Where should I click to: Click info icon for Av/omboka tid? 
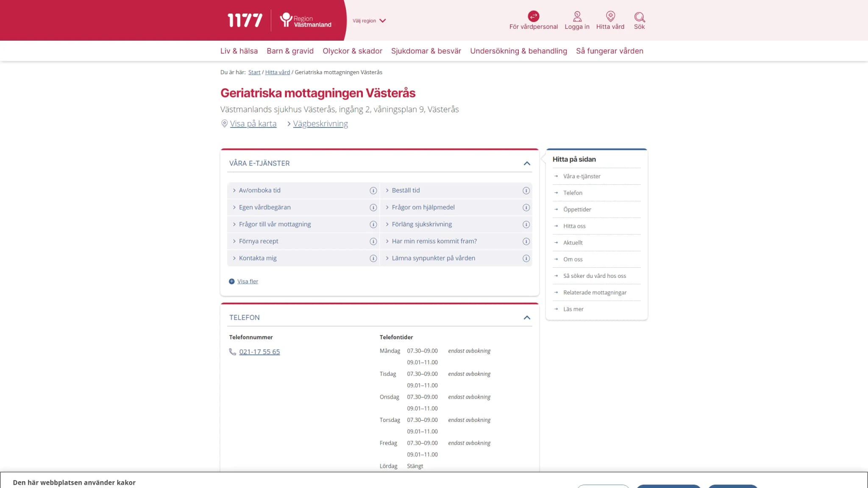[373, 191]
